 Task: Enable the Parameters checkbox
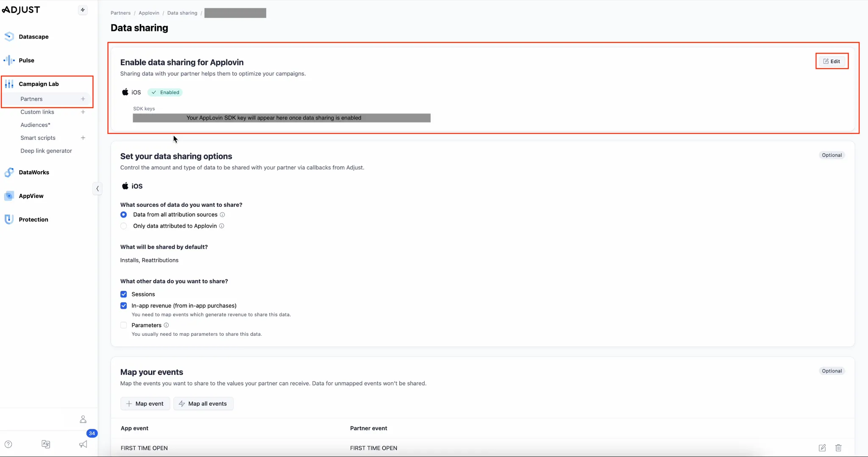pos(123,325)
